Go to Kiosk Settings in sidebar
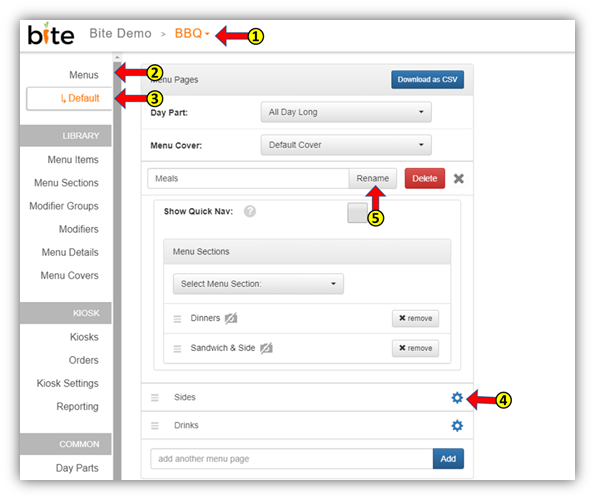This screenshot has width=595, height=500. pyautogui.click(x=68, y=383)
